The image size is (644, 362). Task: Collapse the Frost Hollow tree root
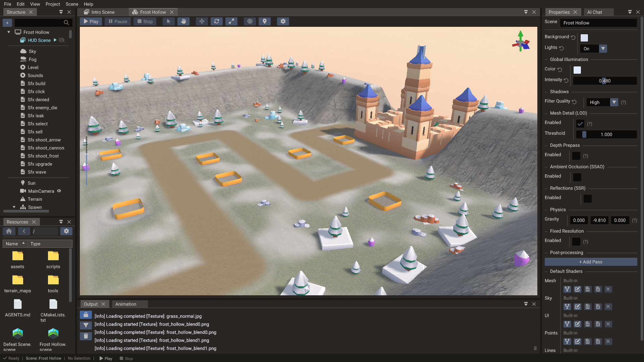[x=9, y=32]
